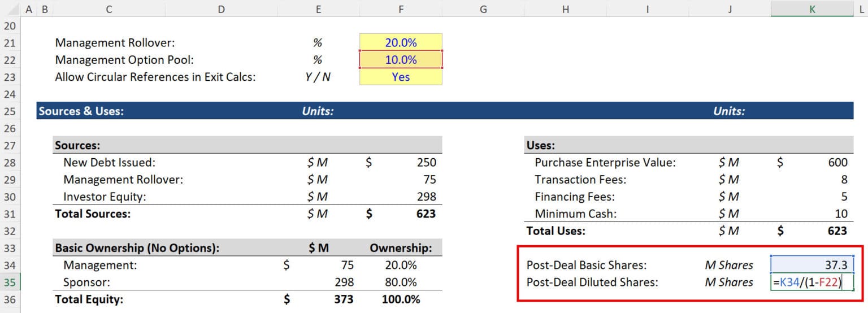Screen dimensions: 868x313
Task: Click Management Option Pool 10.0% cell
Action: [401, 60]
